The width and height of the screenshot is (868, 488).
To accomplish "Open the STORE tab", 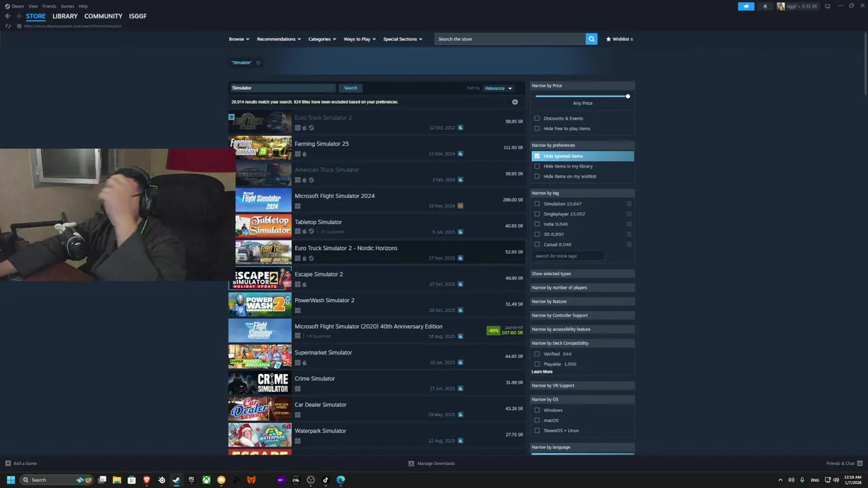I will pos(36,16).
